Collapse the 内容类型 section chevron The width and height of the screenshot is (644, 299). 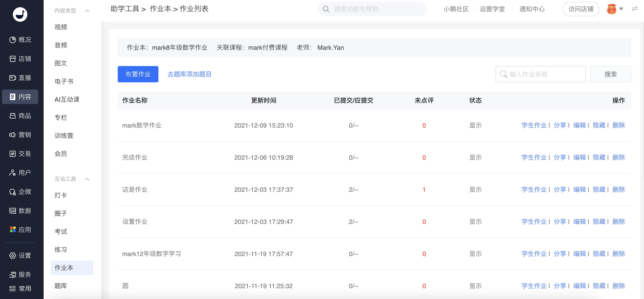[87, 11]
